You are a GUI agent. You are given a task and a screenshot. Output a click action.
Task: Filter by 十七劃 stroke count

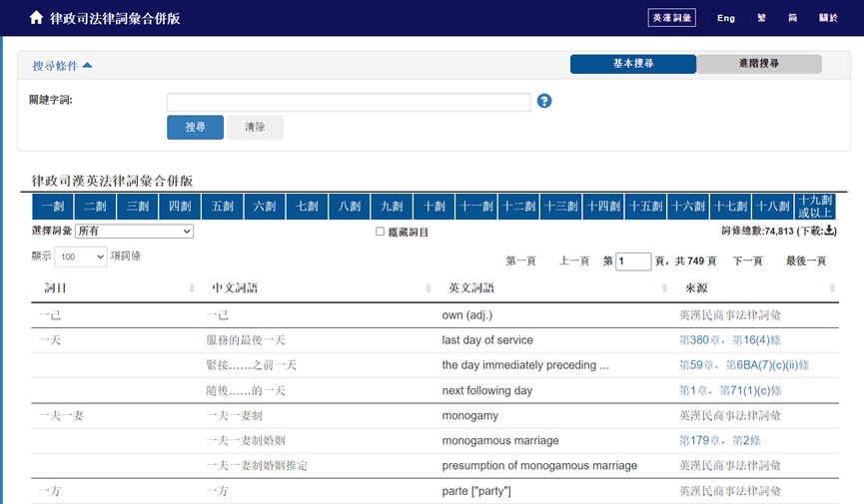tap(730, 207)
